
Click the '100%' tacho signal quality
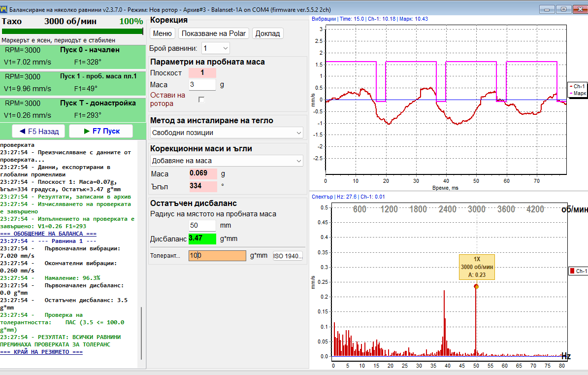[x=131, y=21]
